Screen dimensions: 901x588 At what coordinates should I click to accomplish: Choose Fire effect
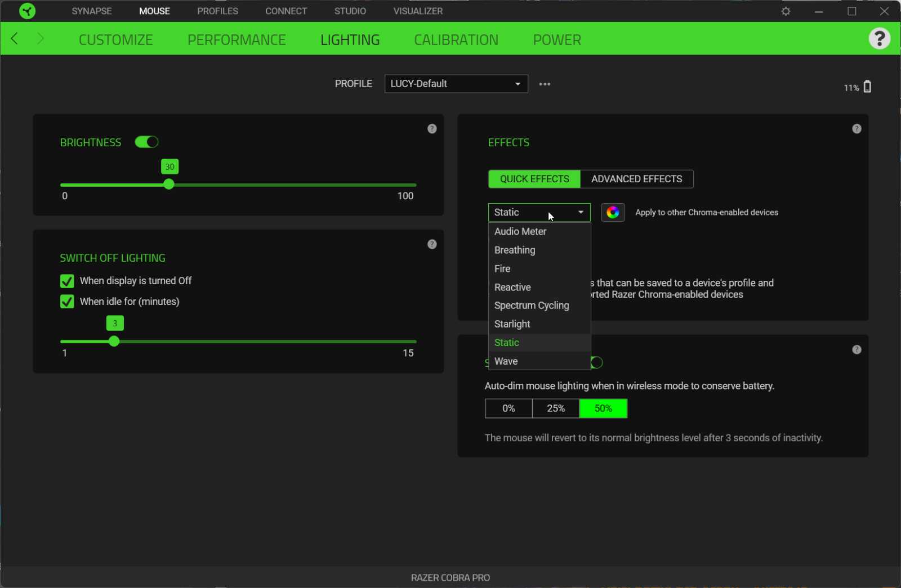coord(539,269)
